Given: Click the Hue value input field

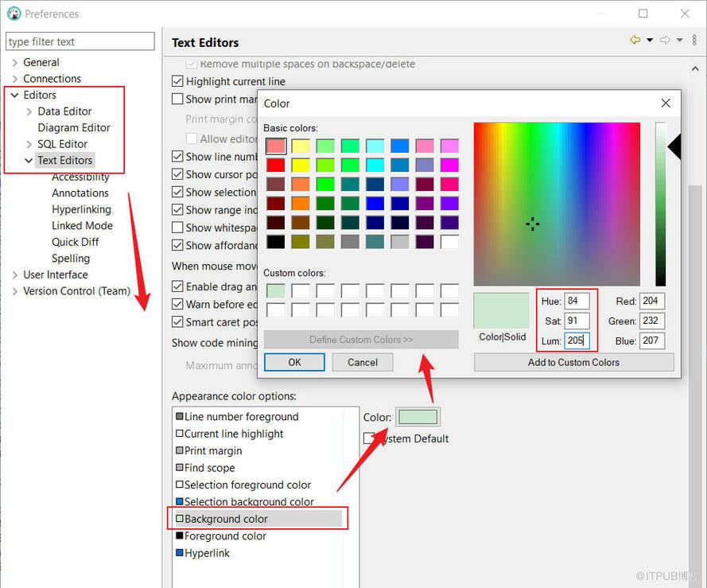Looking at the screenshot, I should coord(577,301).
